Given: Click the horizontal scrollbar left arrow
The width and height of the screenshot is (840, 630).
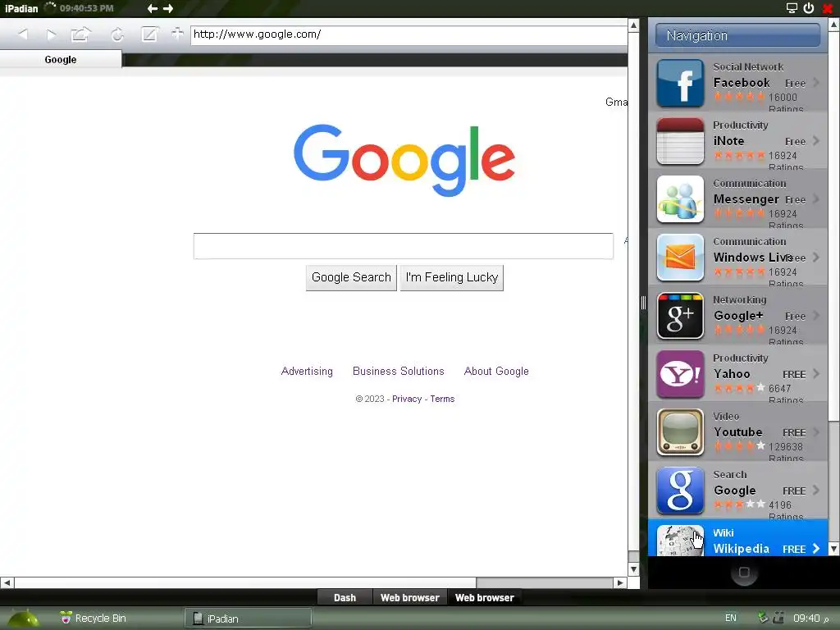Looking at the screenshot, I should coord(7,582).
